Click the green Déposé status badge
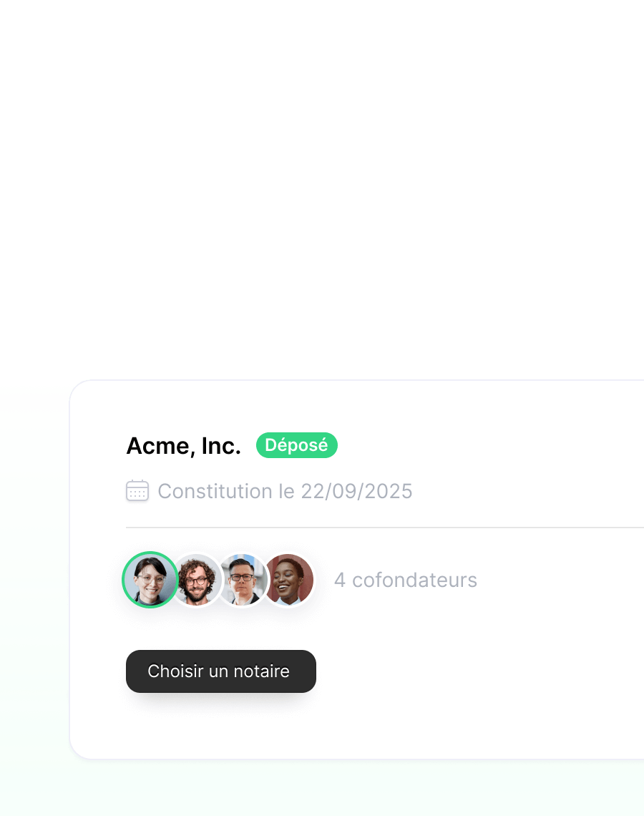The width and height of the screenshot is (644, 816). coord(296,445)
